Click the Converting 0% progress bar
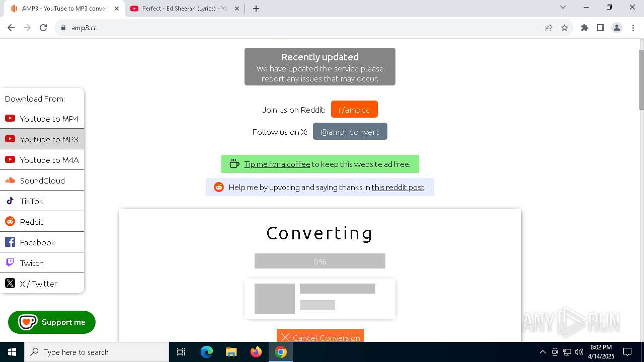 pyautogui.click(x=320, y=261)
